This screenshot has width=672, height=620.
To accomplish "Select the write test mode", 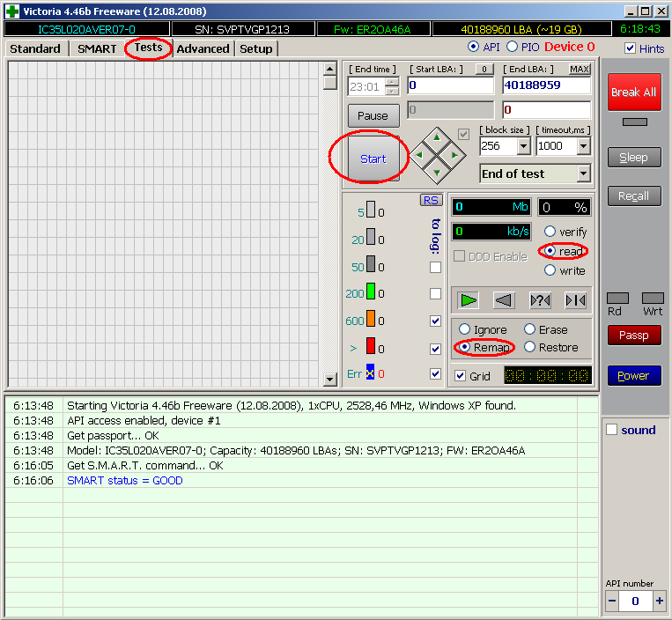I will coord(550,270).
